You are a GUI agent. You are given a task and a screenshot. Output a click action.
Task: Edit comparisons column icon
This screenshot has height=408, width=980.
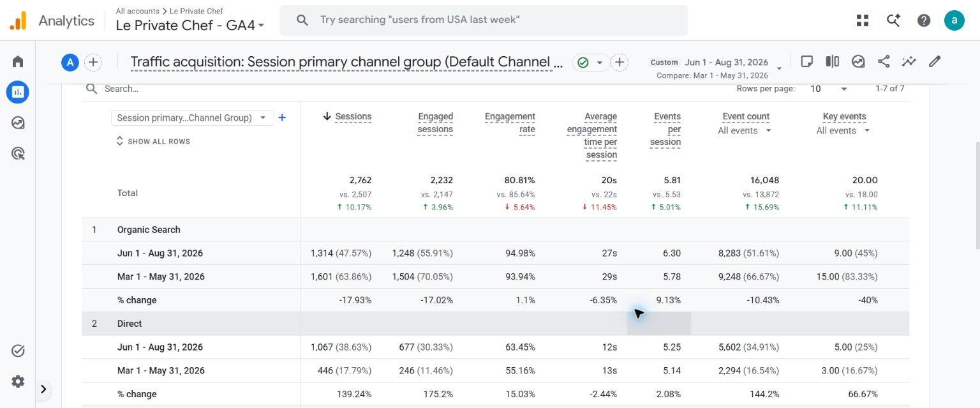[832, 61]
